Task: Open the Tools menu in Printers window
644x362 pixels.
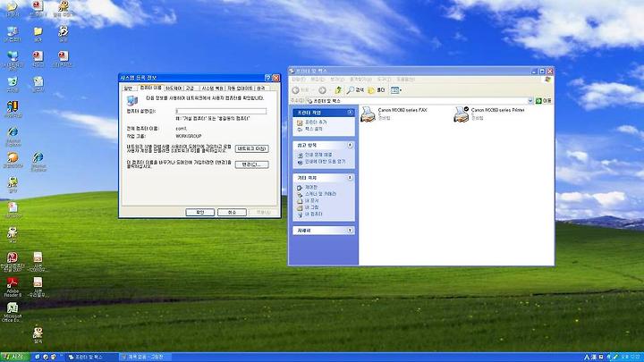Action: pyautogui.click(x=384, y=80)
